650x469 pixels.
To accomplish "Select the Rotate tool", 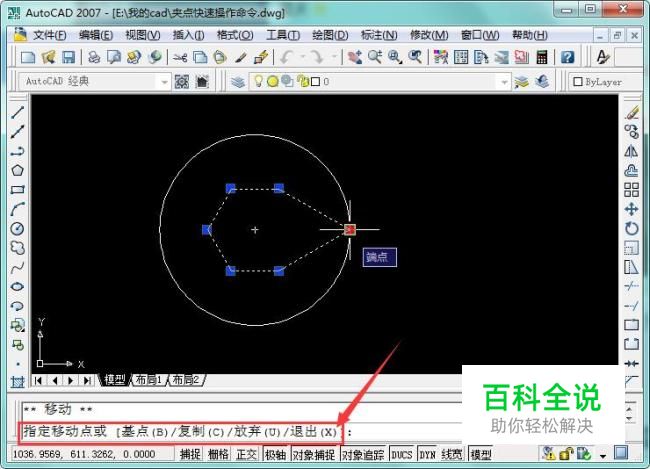I will pos(632,228).
